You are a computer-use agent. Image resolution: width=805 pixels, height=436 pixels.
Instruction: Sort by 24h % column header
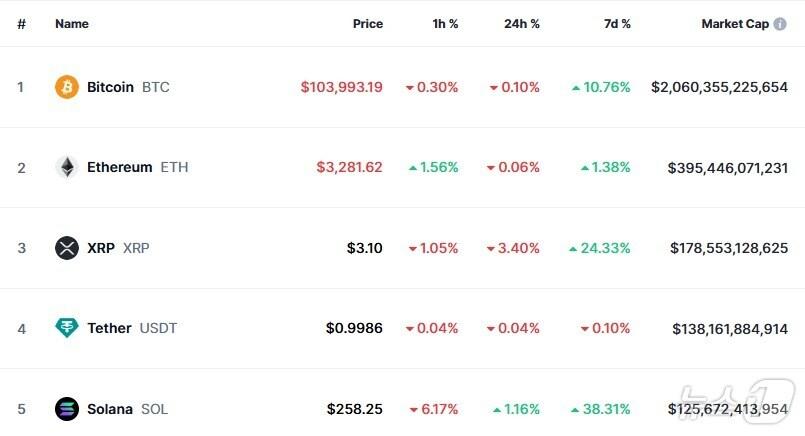521,24
